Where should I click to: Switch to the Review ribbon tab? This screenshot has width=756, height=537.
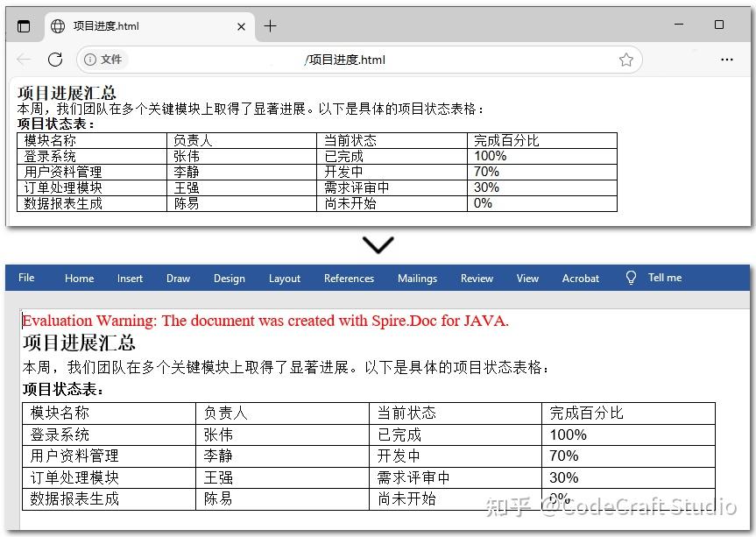coord(476,278)
